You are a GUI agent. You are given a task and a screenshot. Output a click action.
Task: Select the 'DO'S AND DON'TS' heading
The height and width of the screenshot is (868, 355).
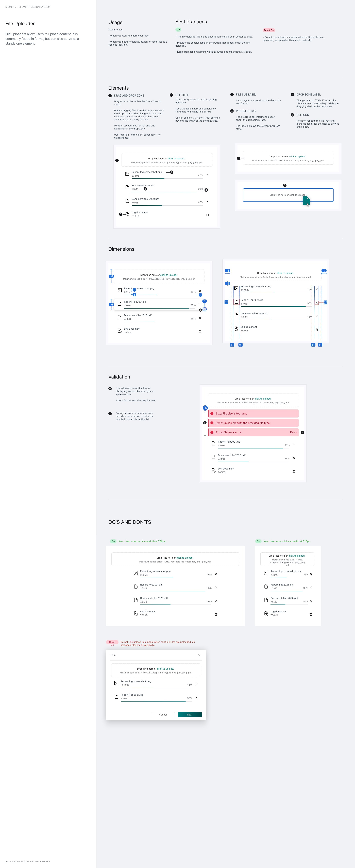pyautogui.click(x=130, y=522)
